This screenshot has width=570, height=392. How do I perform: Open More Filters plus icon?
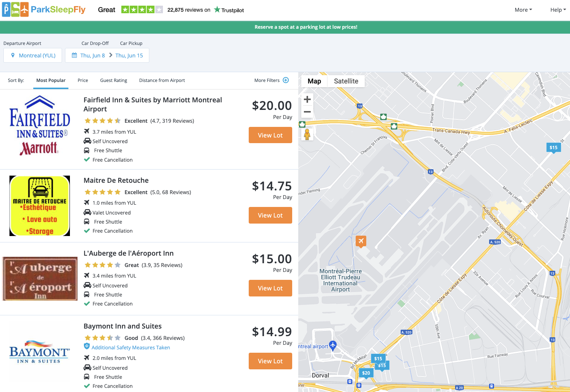286,80
